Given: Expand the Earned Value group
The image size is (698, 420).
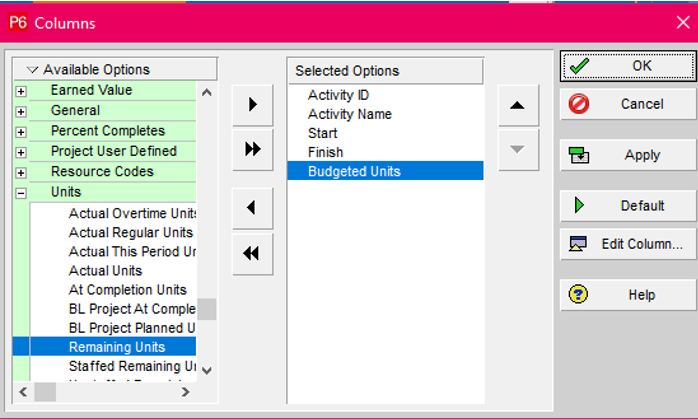Looking at the screenshot, I should 21,91.
